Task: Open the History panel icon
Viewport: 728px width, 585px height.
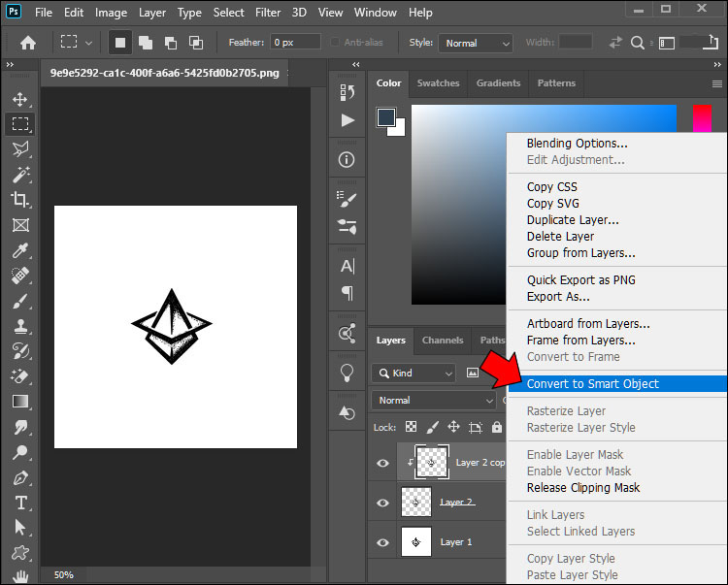Action: pyautogui.click(x=347, y=93)
